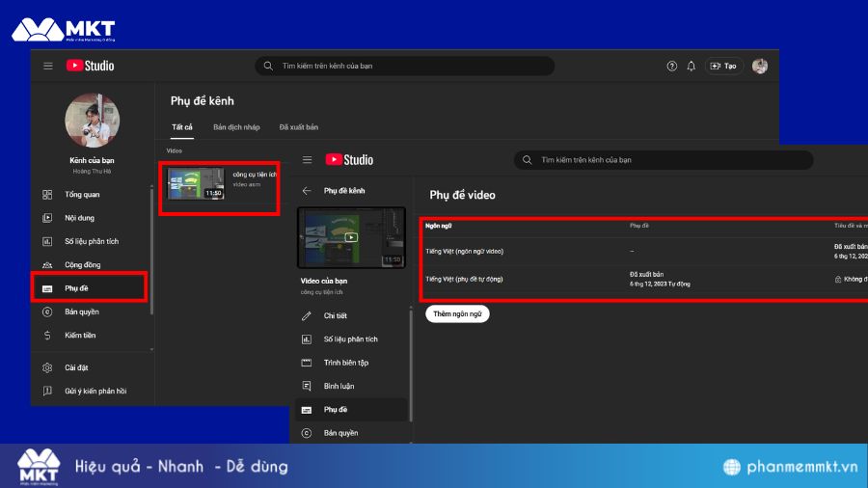Open the help question mark icon

[x=671, y=66]
